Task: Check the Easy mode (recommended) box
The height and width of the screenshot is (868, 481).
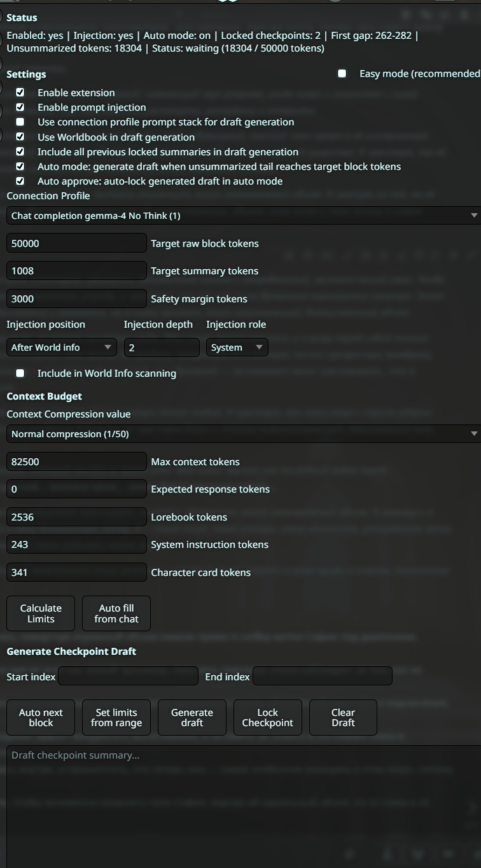Action: pos(342,73)
